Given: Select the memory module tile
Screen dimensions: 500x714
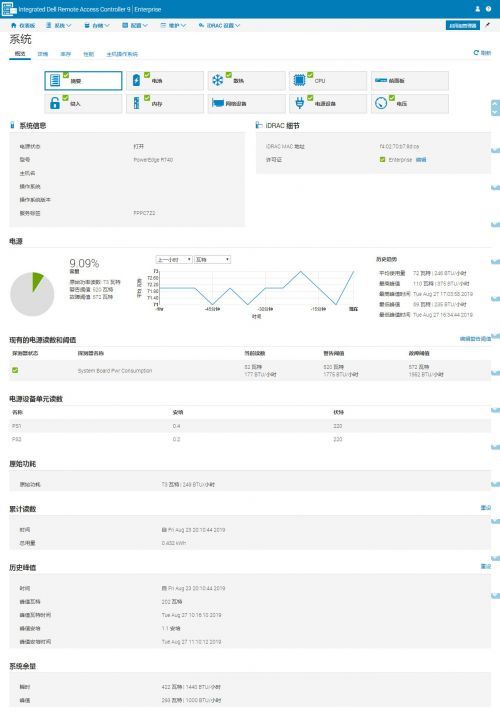Looking at the screenshot, I should click(165, 103).
